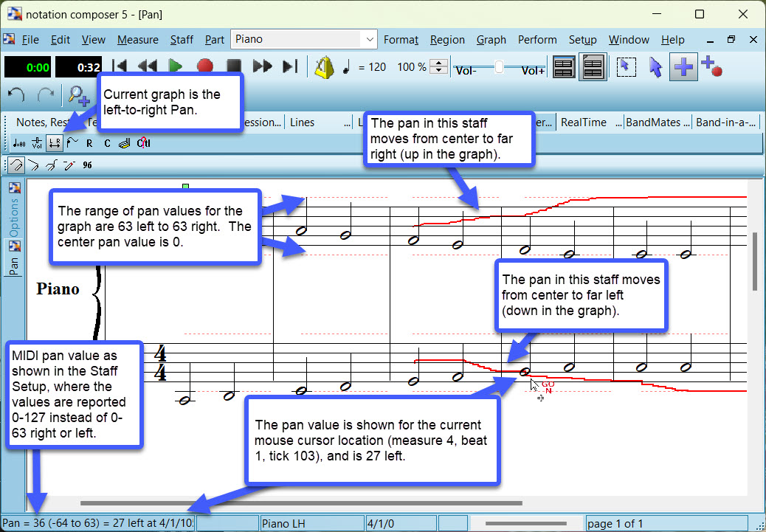Open the Piano part dropdown
Screen dimensions: 766x532
coord(305,39)
